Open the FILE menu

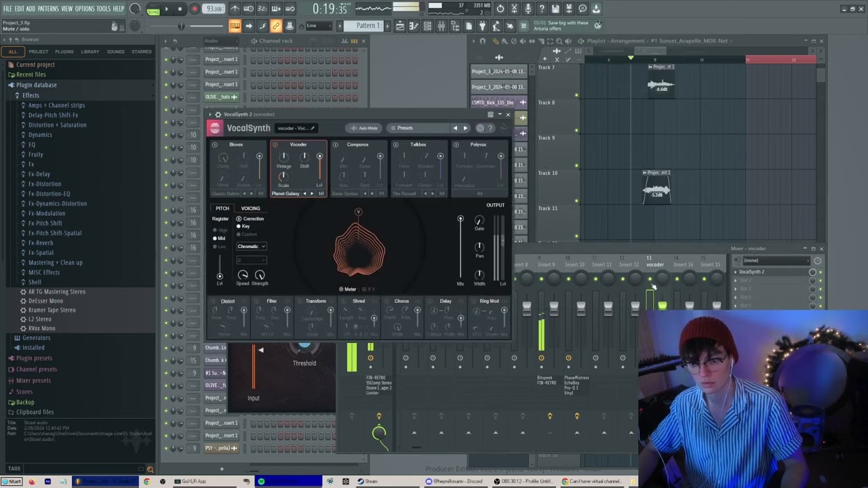pyautogui.click(x=7, y=9)
